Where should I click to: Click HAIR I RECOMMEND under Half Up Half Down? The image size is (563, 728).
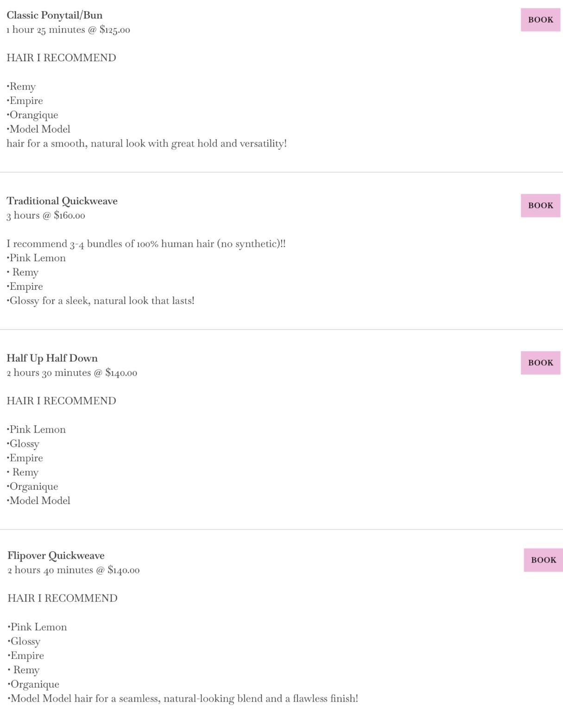coord(61,401)
